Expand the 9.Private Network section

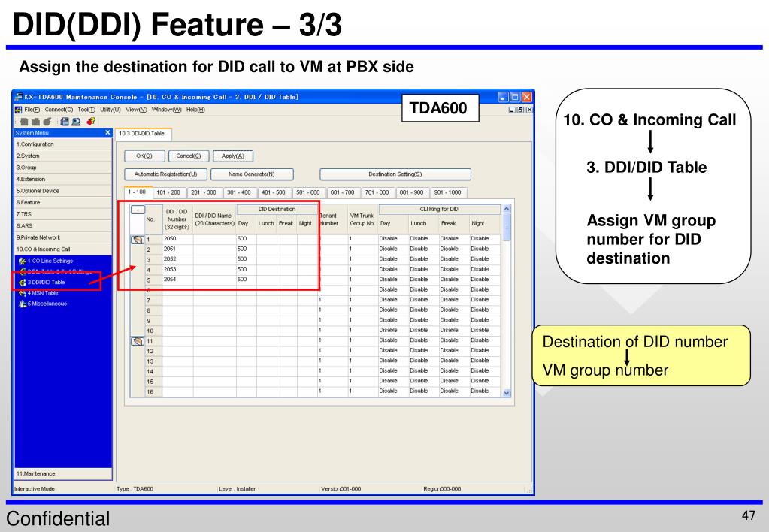(x=63, y=237)
